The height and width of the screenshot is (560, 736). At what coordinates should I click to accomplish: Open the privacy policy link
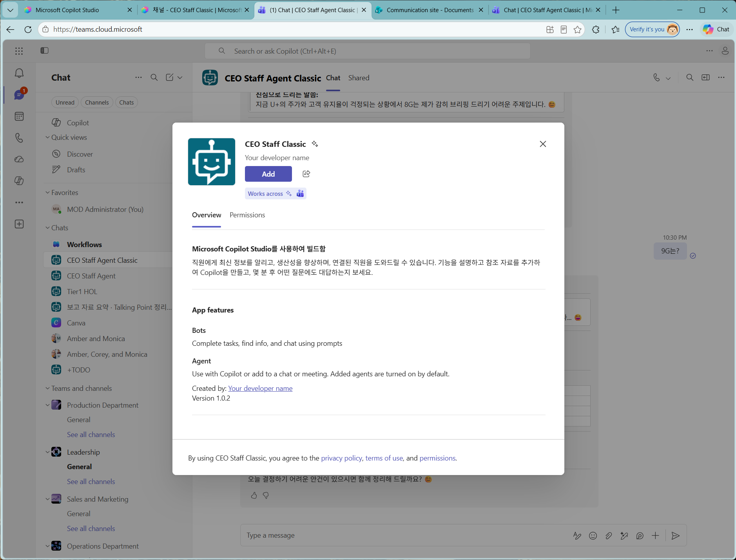coord(342,458)
